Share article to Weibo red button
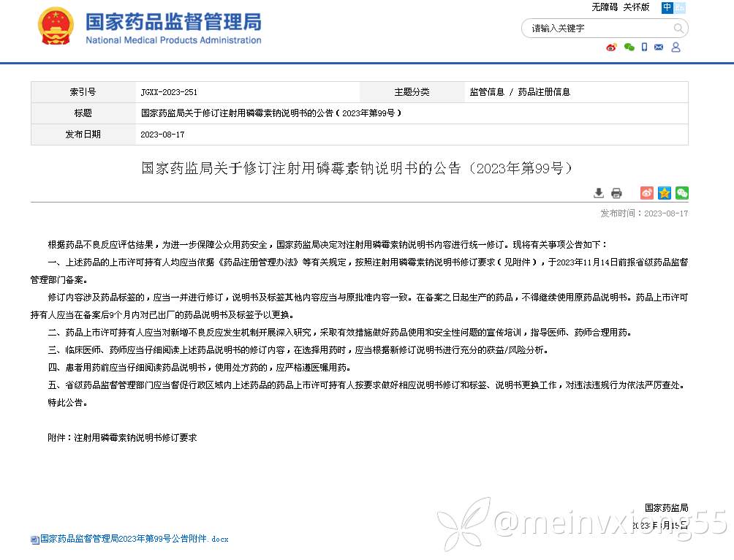This screenshot has width=734, height=560. coord(646,193)
